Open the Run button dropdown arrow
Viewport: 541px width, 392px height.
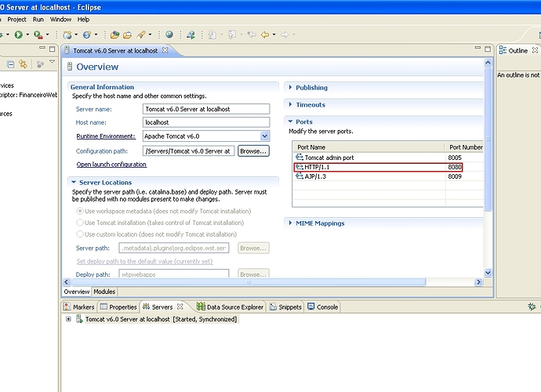click(x=27, y=34)
